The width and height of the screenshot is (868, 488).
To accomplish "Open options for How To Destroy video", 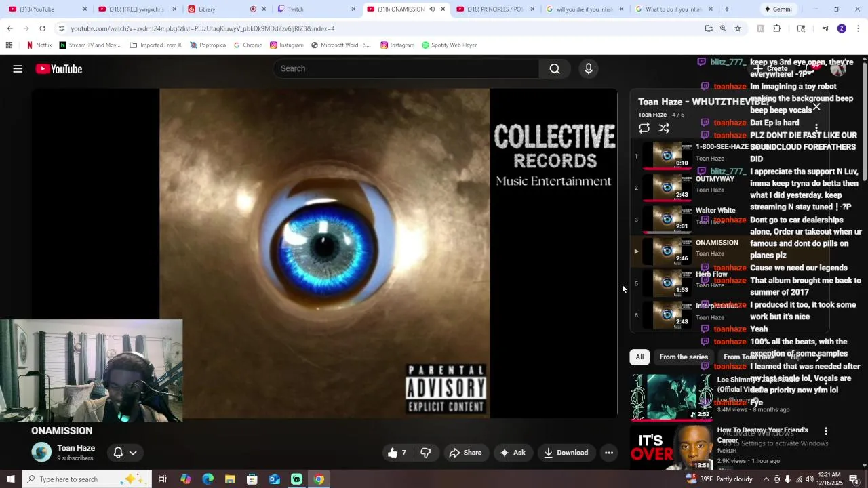I will [x=825, y=431].
